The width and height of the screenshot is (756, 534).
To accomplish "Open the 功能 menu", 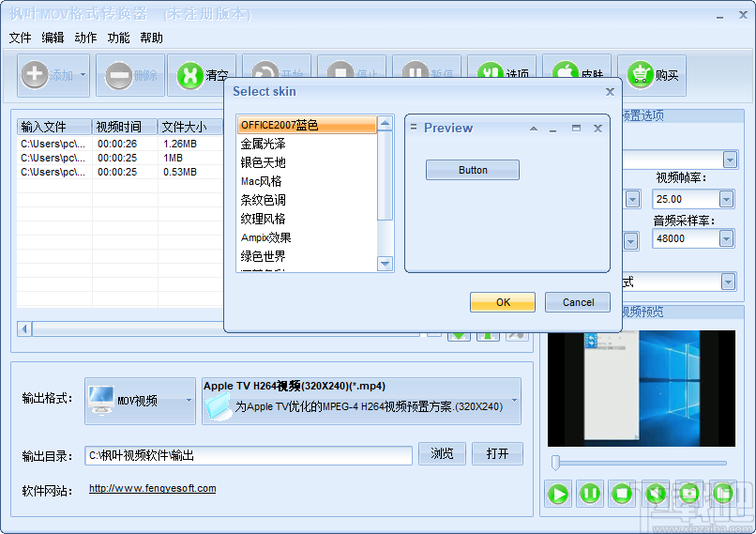I will pyautogui.click(x=118, y=38).
